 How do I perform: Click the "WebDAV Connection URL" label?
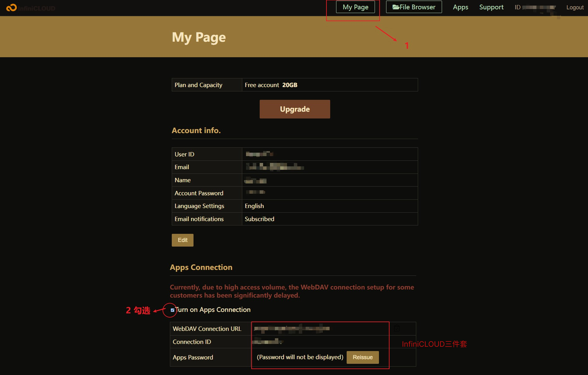pos(207,329)
